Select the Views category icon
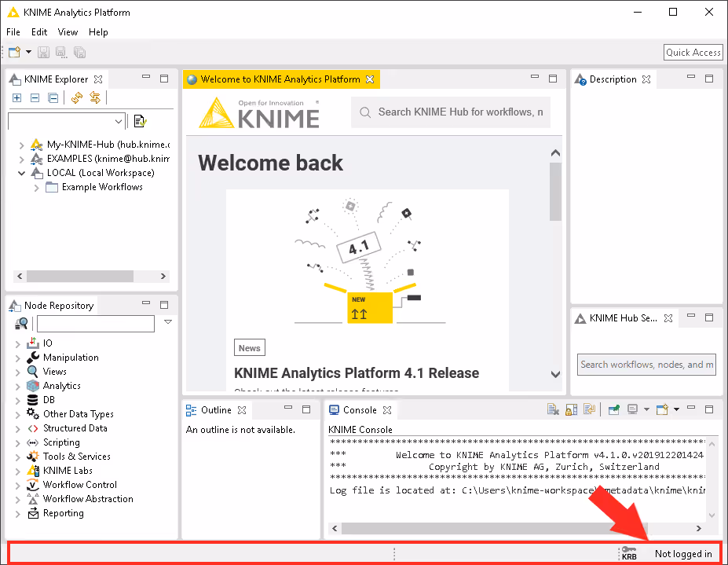 click(32, 371)
